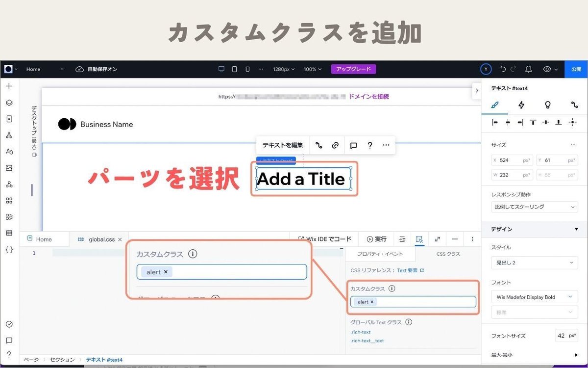Switch to the CSS クラス tab
The width and height of the screenshot is (588, 368).
pyautogui.click(x=448, y=254)
